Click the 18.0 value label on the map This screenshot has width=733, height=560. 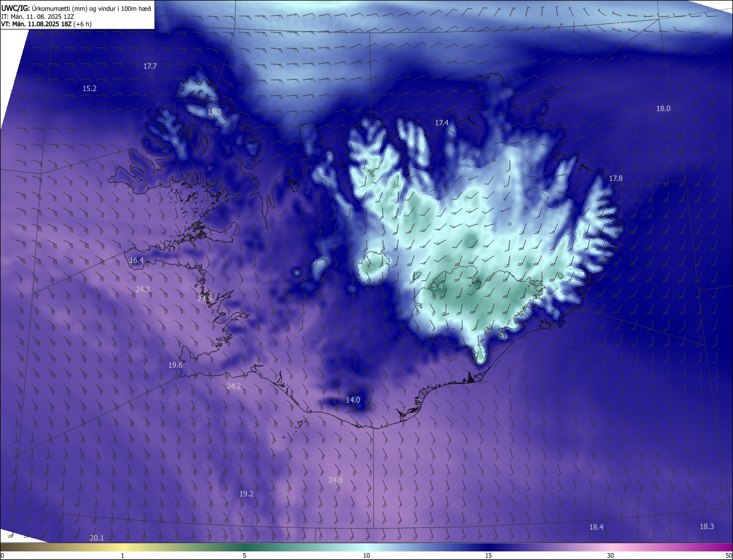663,109
